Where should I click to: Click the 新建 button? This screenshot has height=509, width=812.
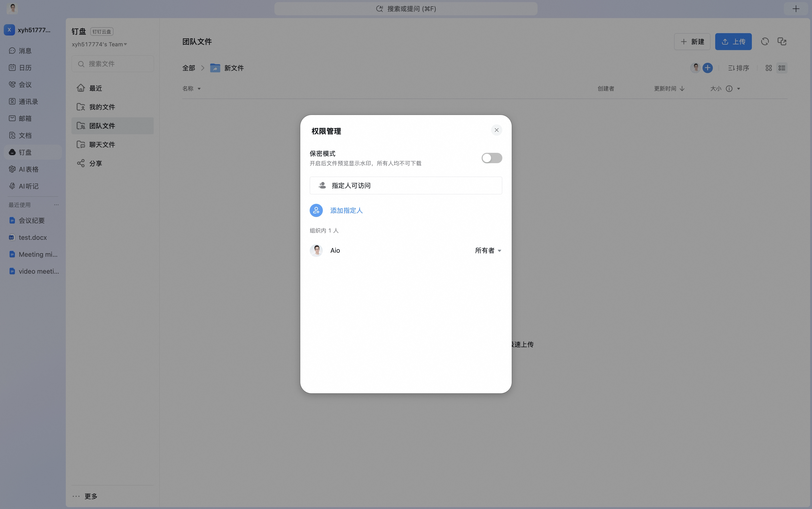pyautogui.click(x=692, y=42)
